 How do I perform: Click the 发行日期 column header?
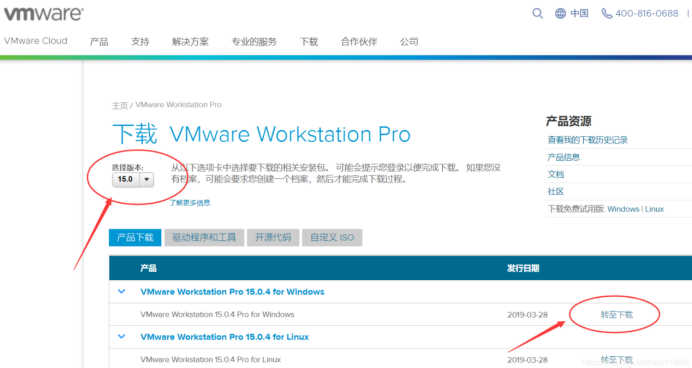point(523,268)
